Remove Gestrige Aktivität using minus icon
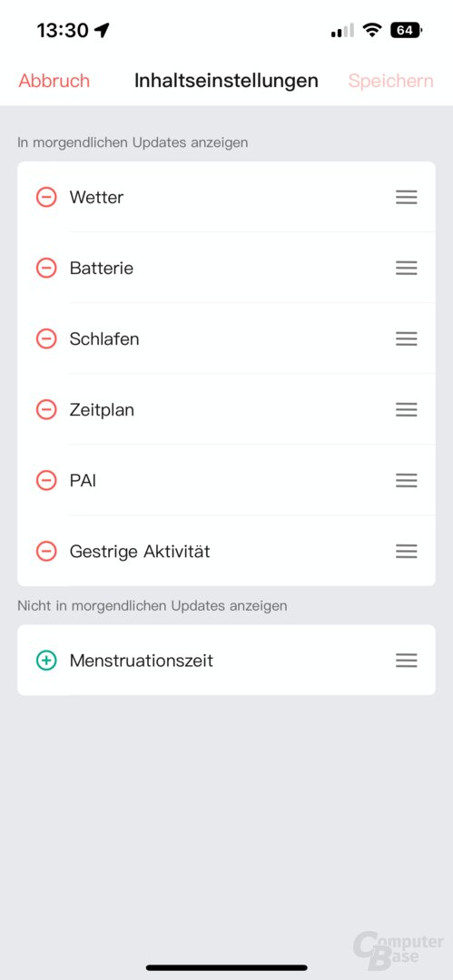 [x=46, y=552]
